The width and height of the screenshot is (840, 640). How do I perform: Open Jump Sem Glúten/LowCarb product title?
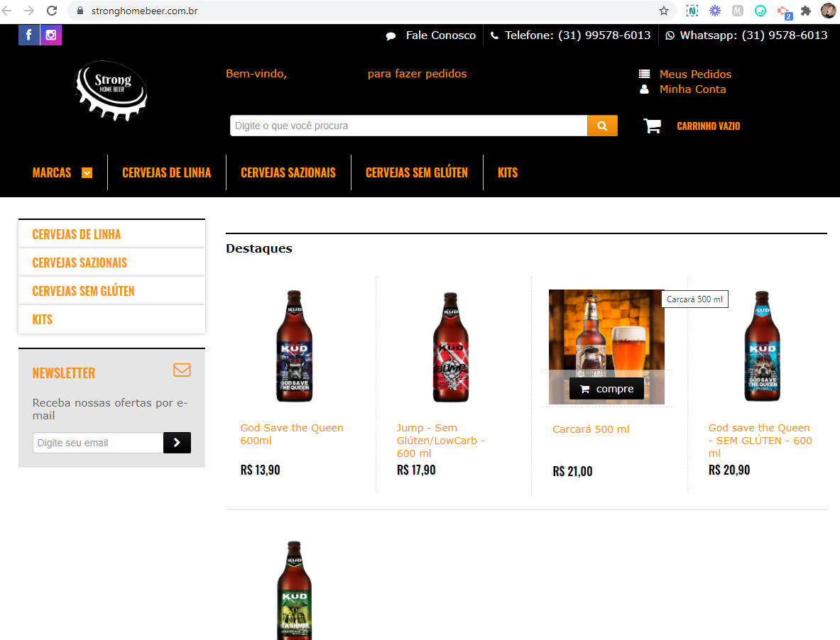pyautogui.click(x=440, y=441)
